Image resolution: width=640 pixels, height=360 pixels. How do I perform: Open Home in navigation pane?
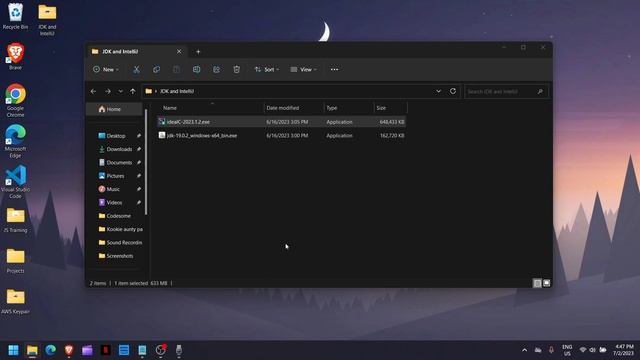114,109
